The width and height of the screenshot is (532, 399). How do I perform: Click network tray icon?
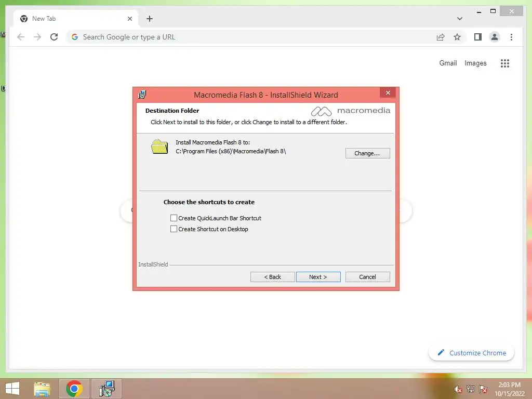click(x=471, y=389)
